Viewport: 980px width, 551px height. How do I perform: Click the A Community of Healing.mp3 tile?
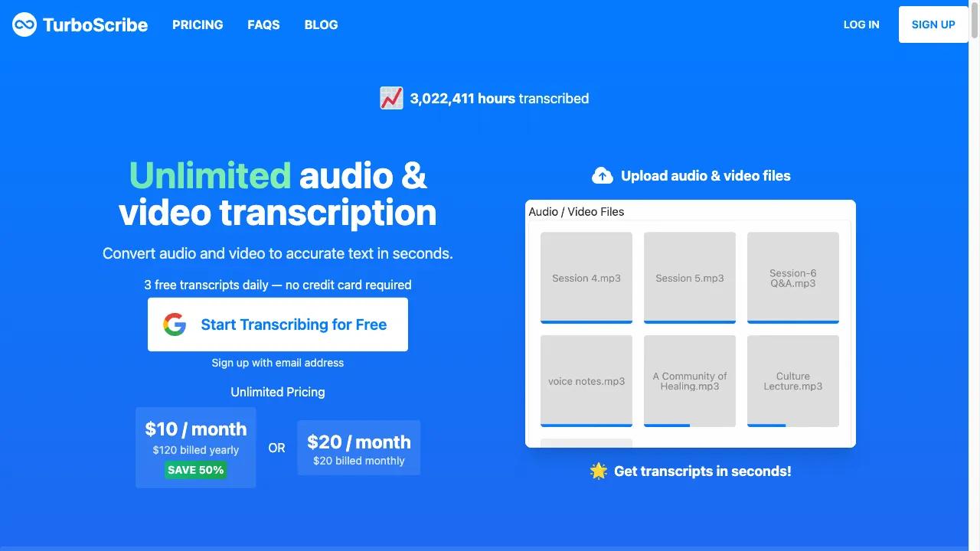click(x=690, y=381)
